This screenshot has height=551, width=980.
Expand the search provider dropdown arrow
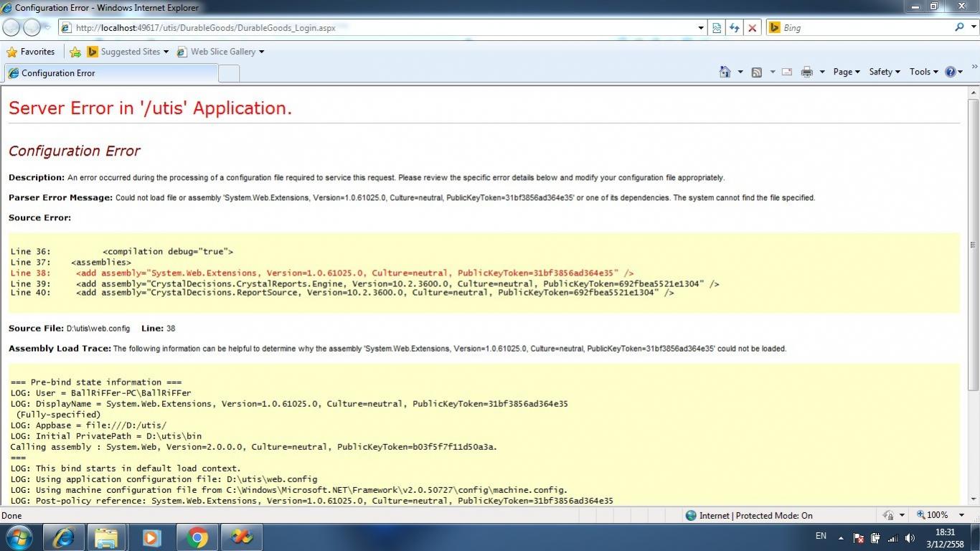[973, 27]
